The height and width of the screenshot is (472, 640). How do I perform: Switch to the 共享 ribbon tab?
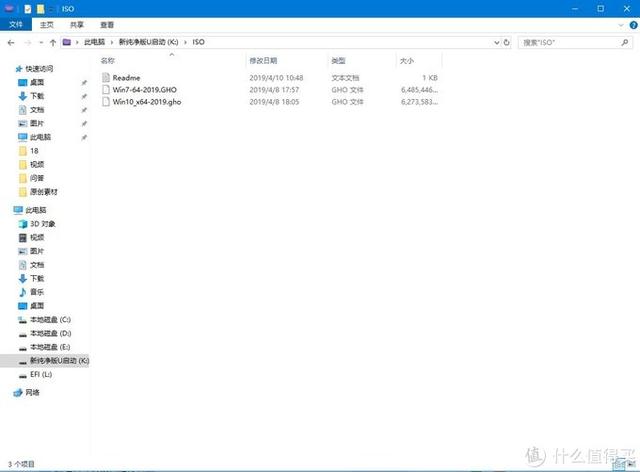point(77,25)
